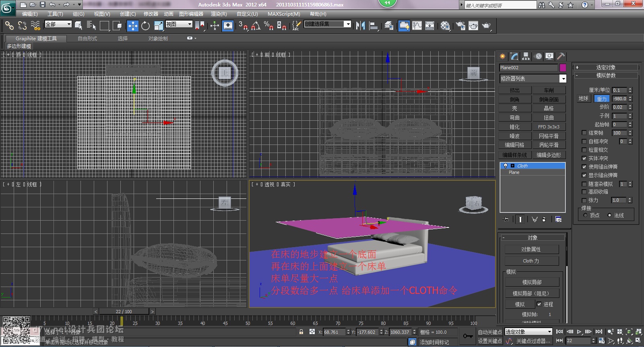644x347 pixels.
Task: Click the Align tool icon
Action: (374, 26)
